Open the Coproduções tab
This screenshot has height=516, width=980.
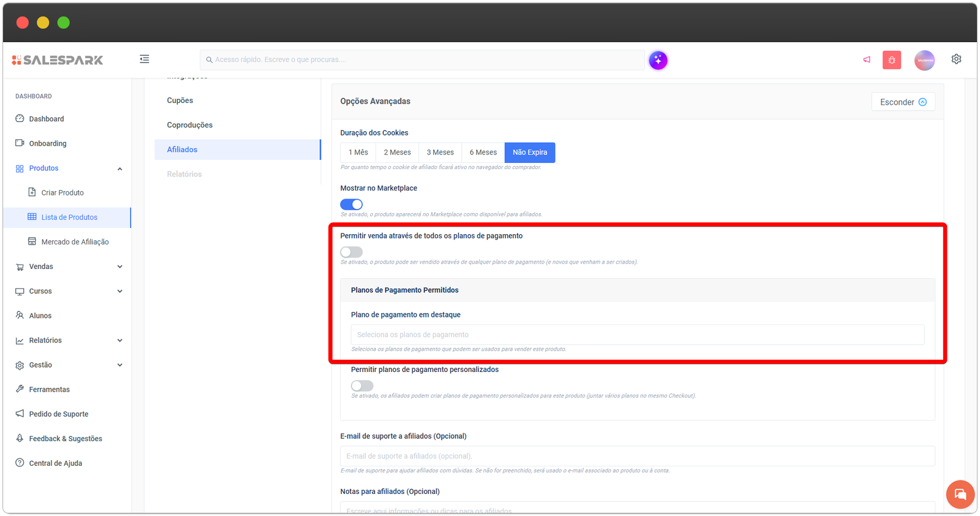tap(190, 125)
